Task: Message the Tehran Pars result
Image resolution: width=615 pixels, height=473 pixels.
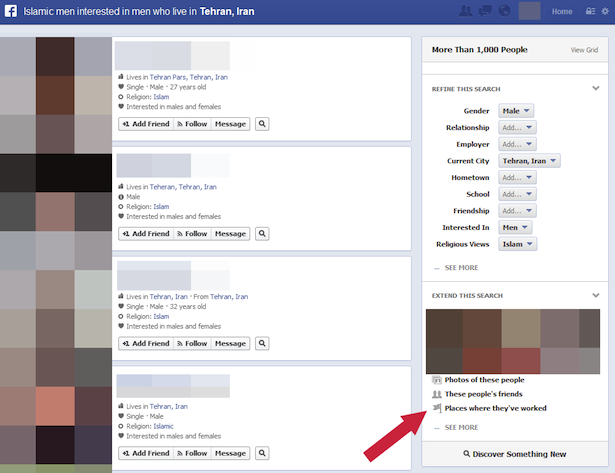Action: pyautogui.click(x=230, y=124)
